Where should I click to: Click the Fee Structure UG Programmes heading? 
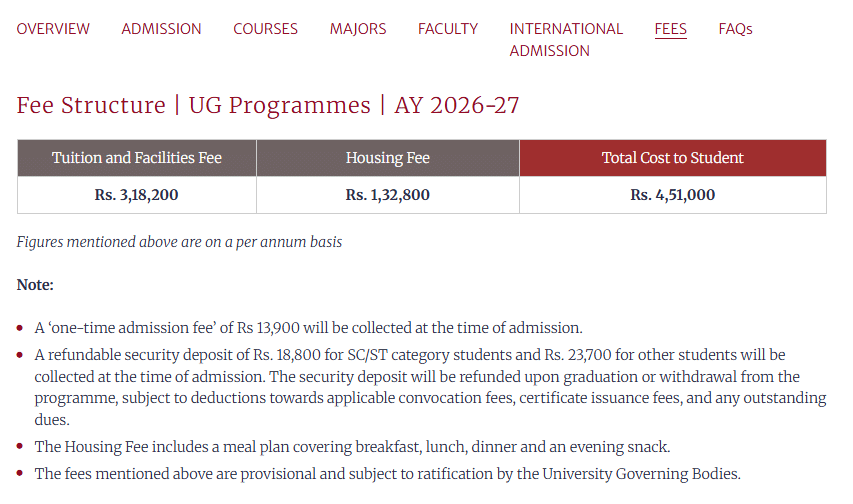coord(268,105)
